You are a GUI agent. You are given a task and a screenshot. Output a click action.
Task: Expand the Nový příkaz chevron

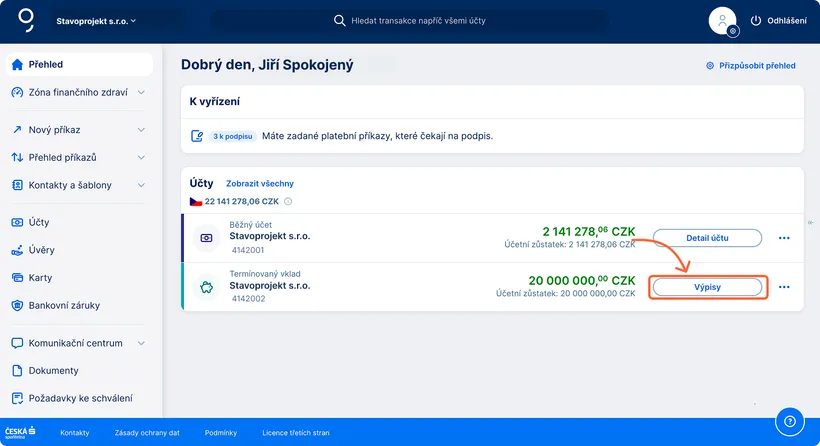tap(141, 130)
